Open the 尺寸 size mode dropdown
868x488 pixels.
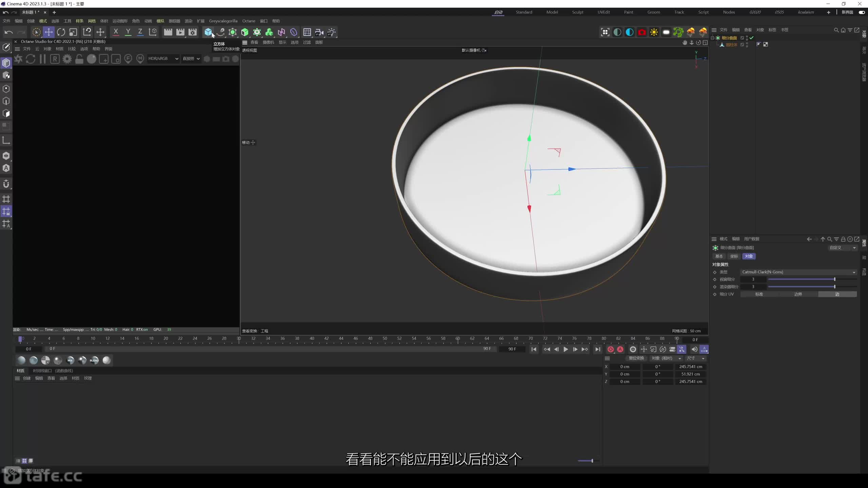coord(696,358)
